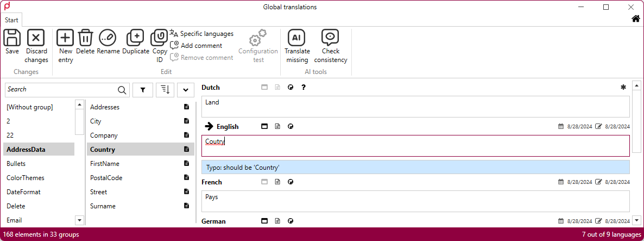Select group named 2

(39, 121)
